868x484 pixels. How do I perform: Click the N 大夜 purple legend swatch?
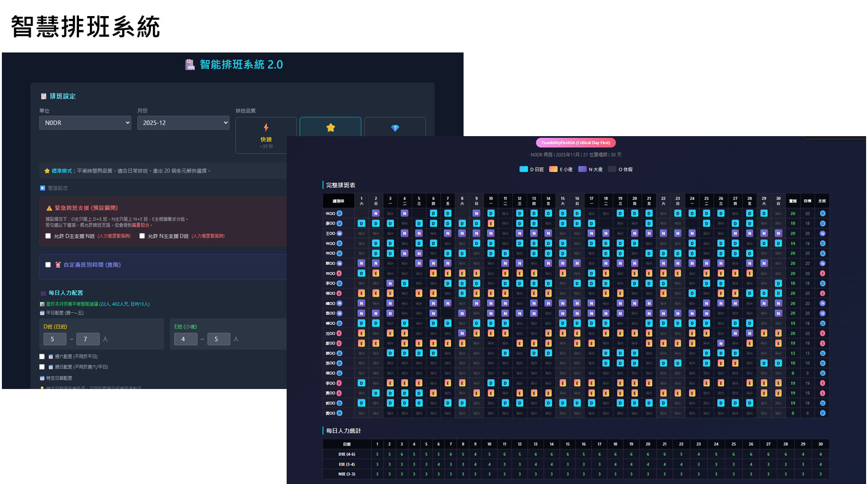click(582, 169)
